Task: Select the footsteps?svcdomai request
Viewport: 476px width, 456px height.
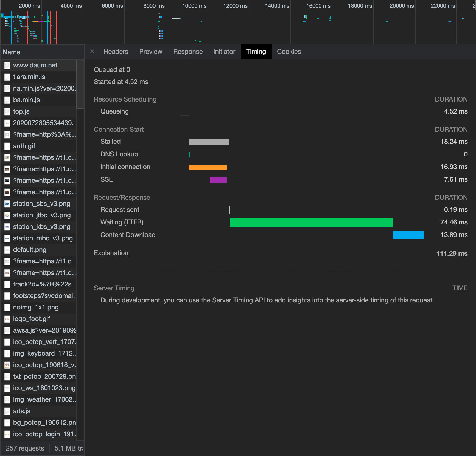Action: tap(38, 296)
